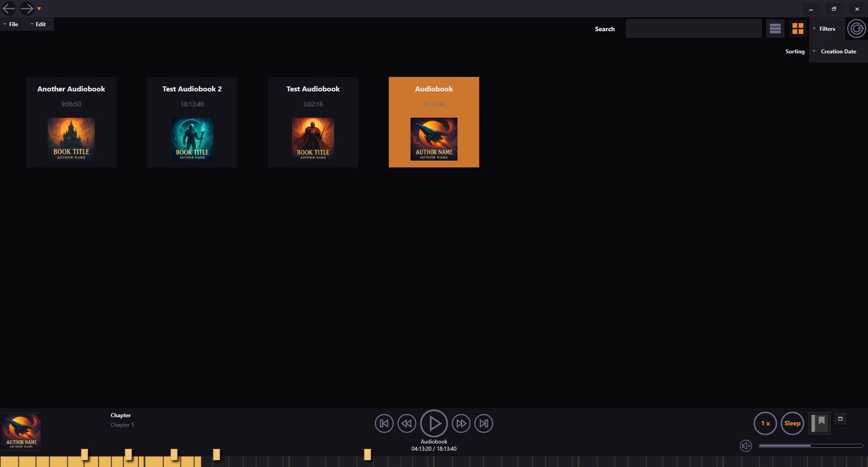This screenshot has height=467, width=868.
Task: Open the Test Audiobook 2 cover
Action: click(192, 138)
